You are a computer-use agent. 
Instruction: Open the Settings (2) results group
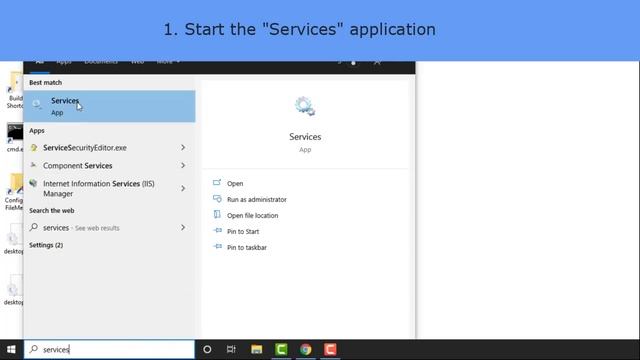tap(46, 245)
